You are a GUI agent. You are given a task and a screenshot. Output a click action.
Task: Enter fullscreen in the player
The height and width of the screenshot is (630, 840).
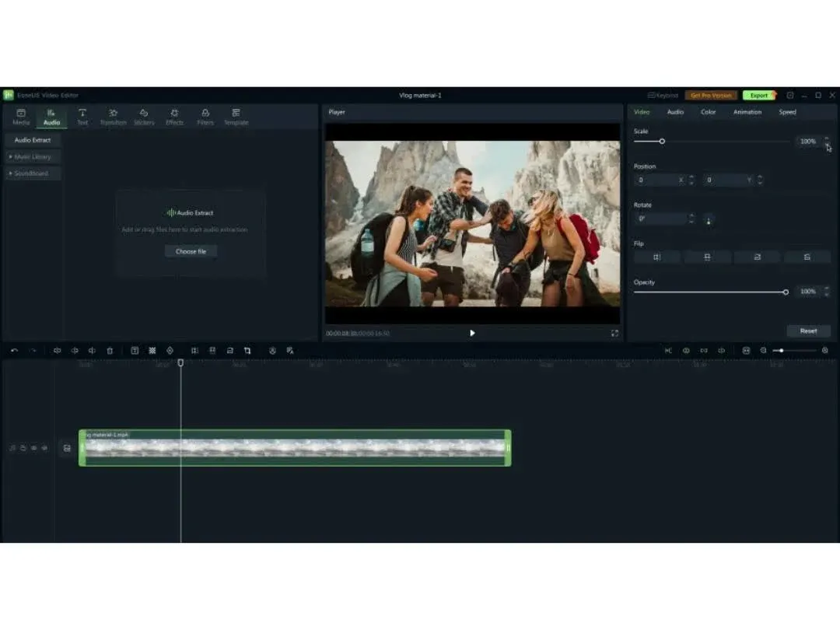coord(614,333)
